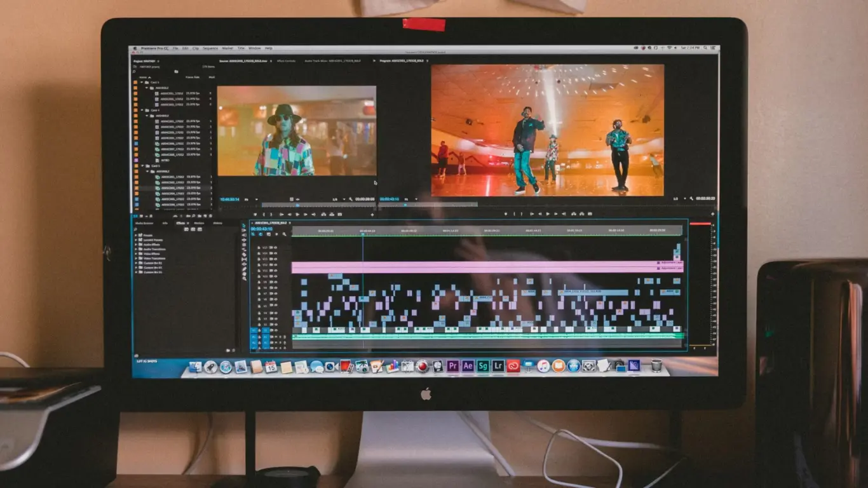The width and height of the screenshot is (868, 488).
Task: Expand Video Transitions folder
Action: pos(136,259)
